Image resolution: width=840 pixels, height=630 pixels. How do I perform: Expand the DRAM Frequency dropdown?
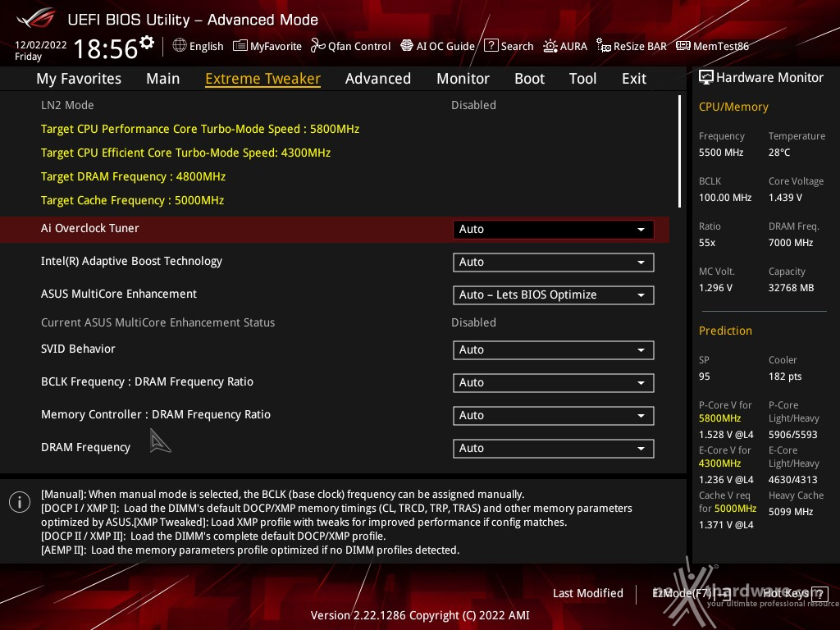554,448
